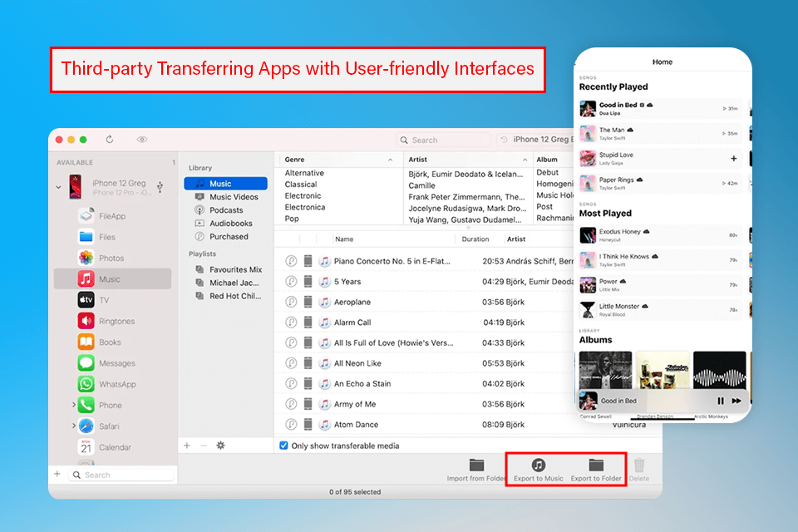The height and width of the screenshot is (532, 798).
Task: Collapse the iPhone 12 Greg device chevron
Action: coord(58,187)
